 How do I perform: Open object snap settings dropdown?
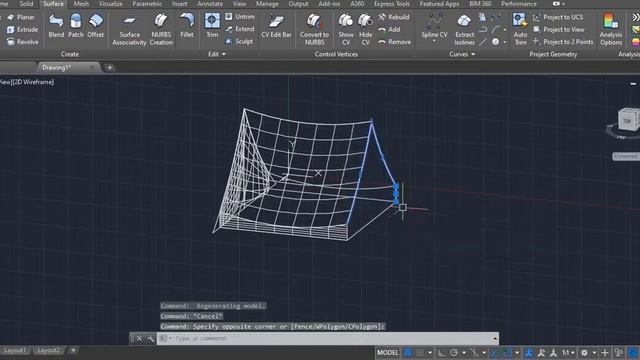pyautogui.click(x=517, y=353)
